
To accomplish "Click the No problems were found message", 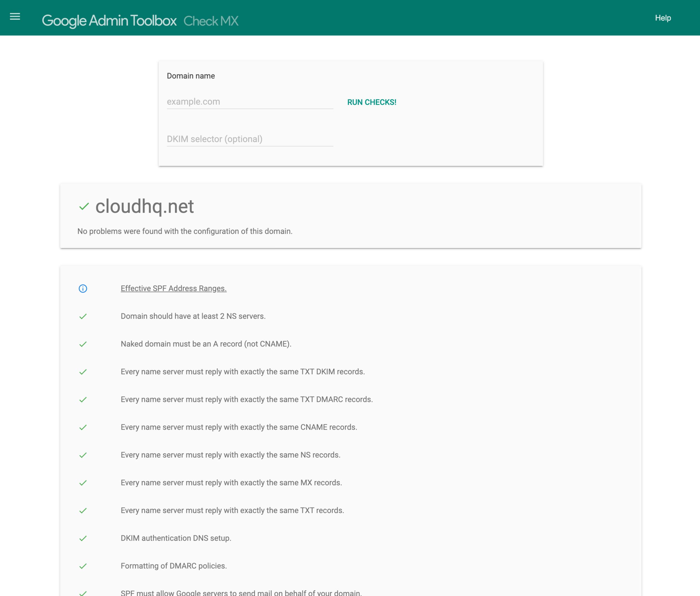I will (x=185, y=231).
